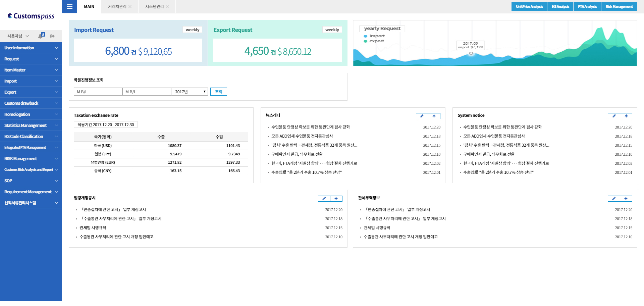Expand HS Code Classification menu

click(31, 137)
